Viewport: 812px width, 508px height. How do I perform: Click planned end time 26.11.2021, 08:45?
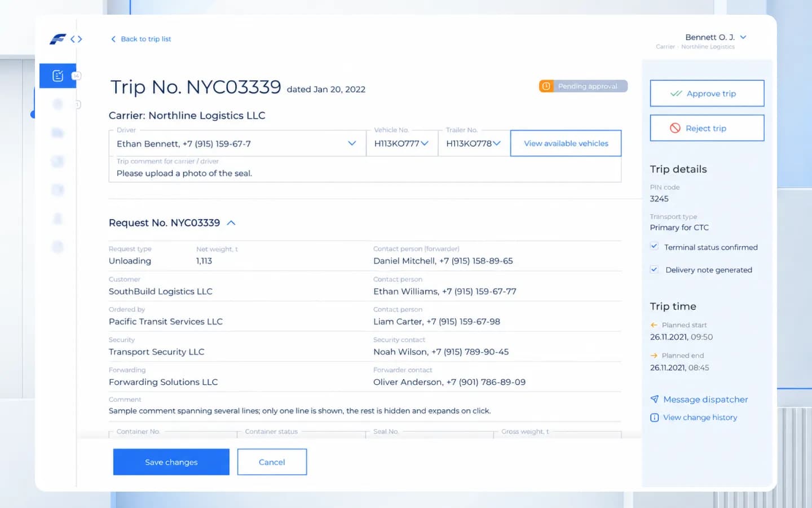tap(679, 367)
